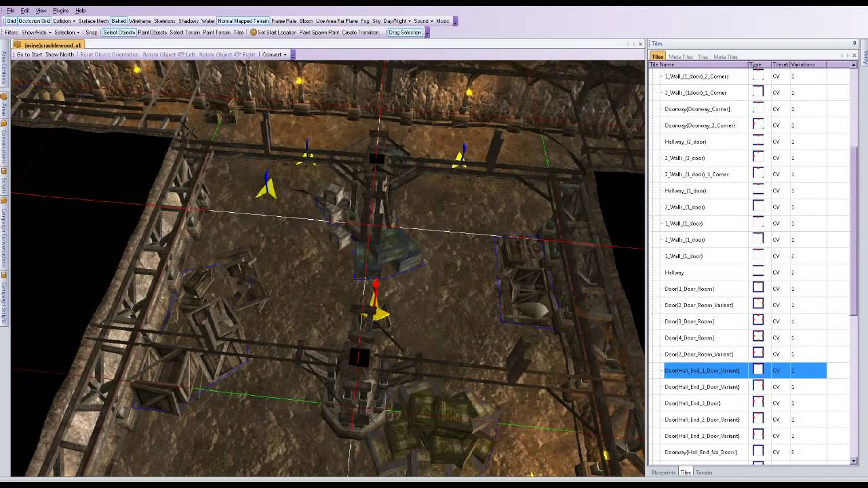Open the Day/Night dropdown
This screenshot has width=868, height=488.
click(x=397, y=21)
